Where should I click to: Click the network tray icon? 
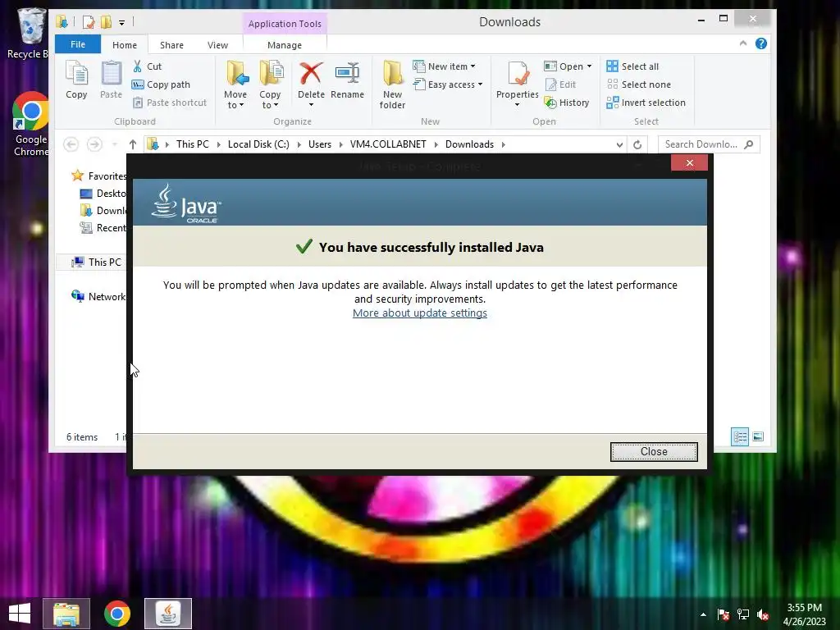743,614
